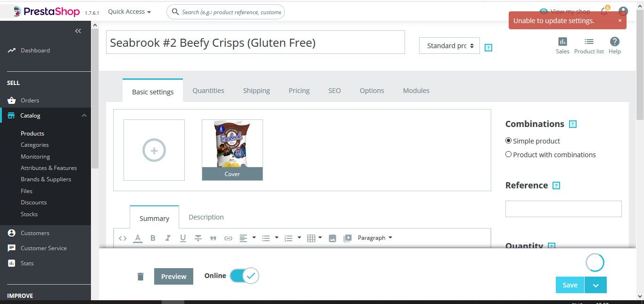
Task: Open Discounts submenu item
Action: [33, 203]
